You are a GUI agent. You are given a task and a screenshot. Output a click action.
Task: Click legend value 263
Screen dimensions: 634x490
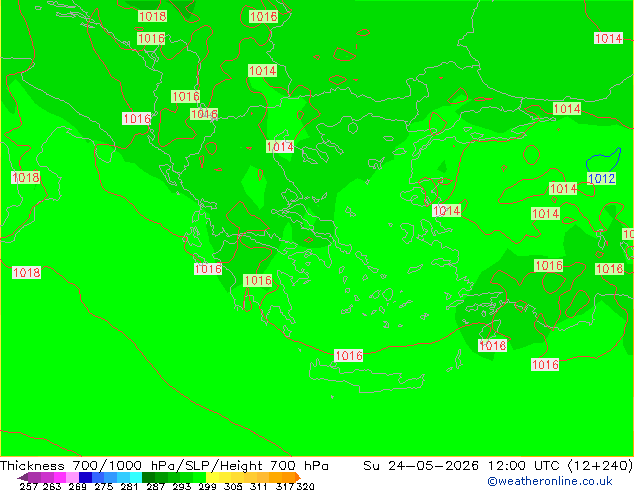tap(52, 486)
